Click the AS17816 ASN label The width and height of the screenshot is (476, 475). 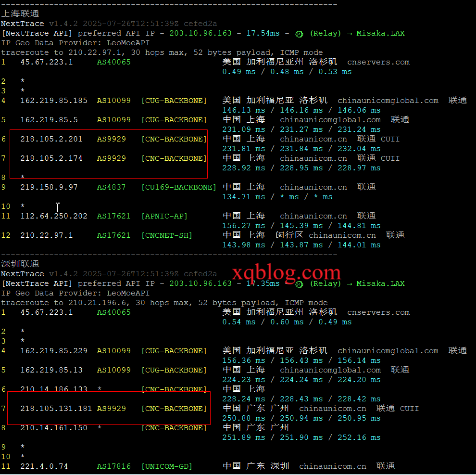pos(113,466)
